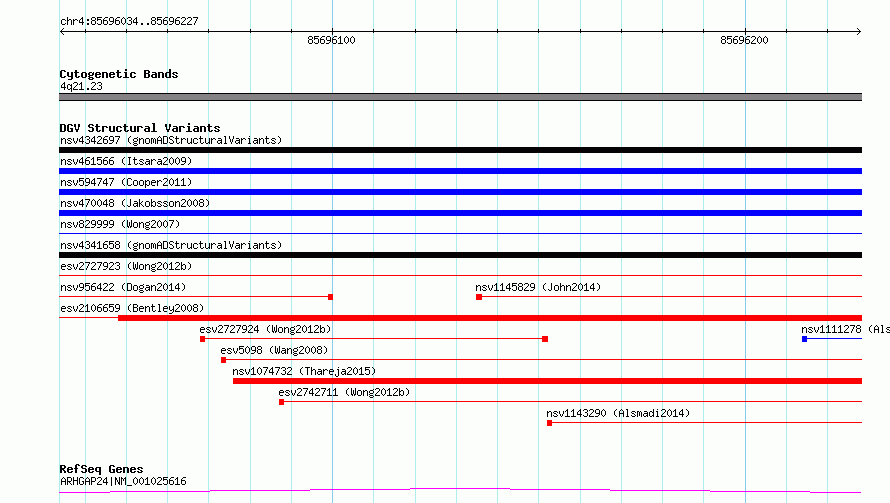Select the thin blue nsv829999 line
Viewport: 890px width, 503px height.
(460, 233)
